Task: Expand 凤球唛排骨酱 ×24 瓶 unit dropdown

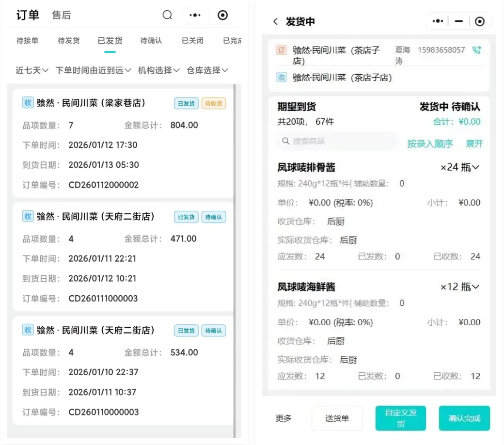Action: click(x=460, y=167)
